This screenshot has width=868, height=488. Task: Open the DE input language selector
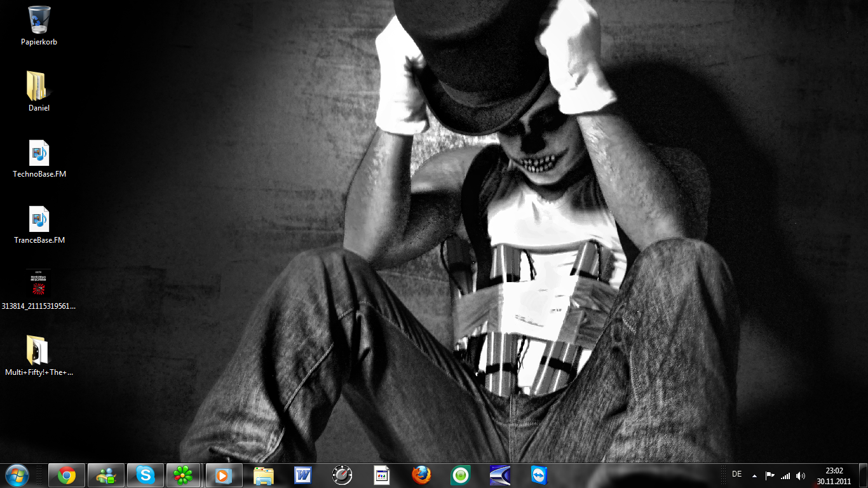click(x=737, y=475)
